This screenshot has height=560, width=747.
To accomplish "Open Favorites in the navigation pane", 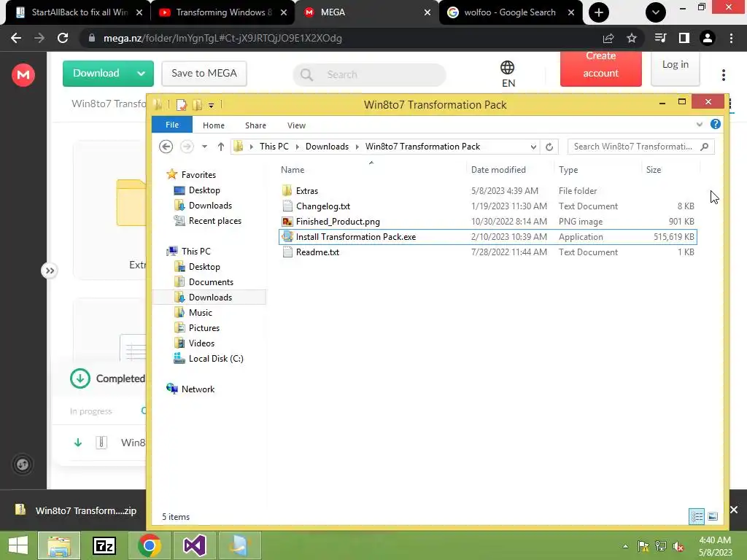I will pos(198,175).
